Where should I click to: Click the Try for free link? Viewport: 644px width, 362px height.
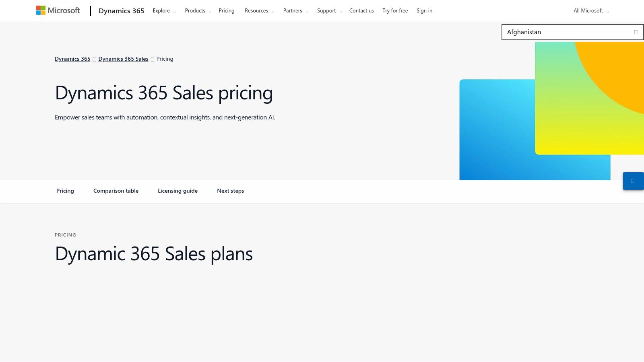395,11
